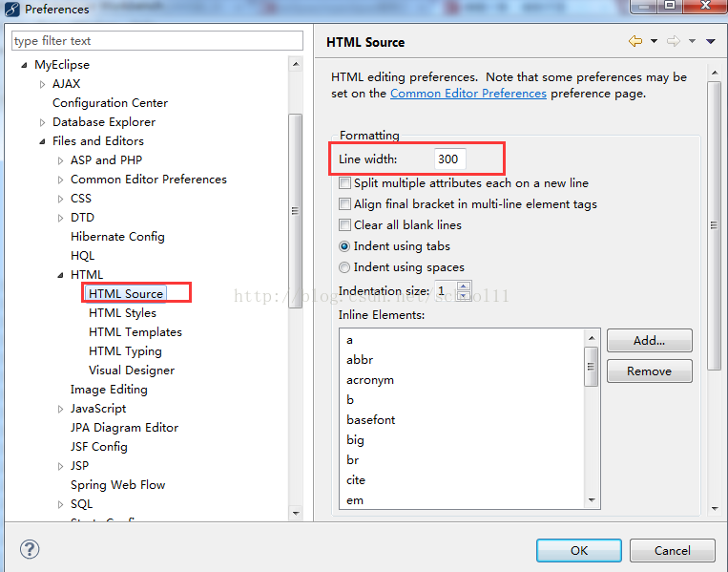Click the Add... button for inline elements
The height and width of the screenshot is (572, 728).
649,340
